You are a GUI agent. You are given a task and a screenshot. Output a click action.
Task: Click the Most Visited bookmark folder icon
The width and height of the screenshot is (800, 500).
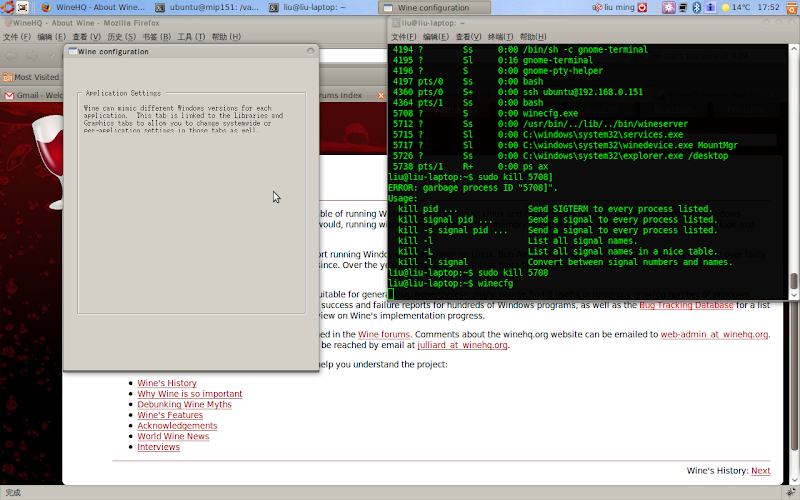click(8, 77)
